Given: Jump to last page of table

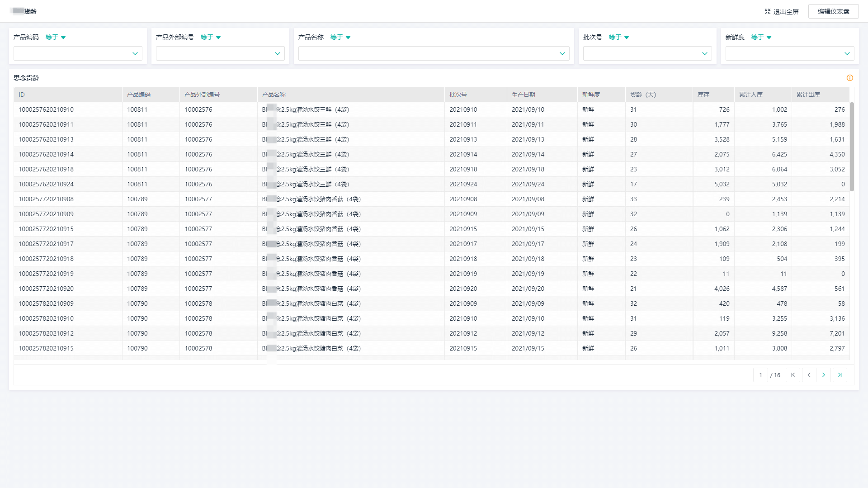Looking at the screenshot, I should (840, 375).
